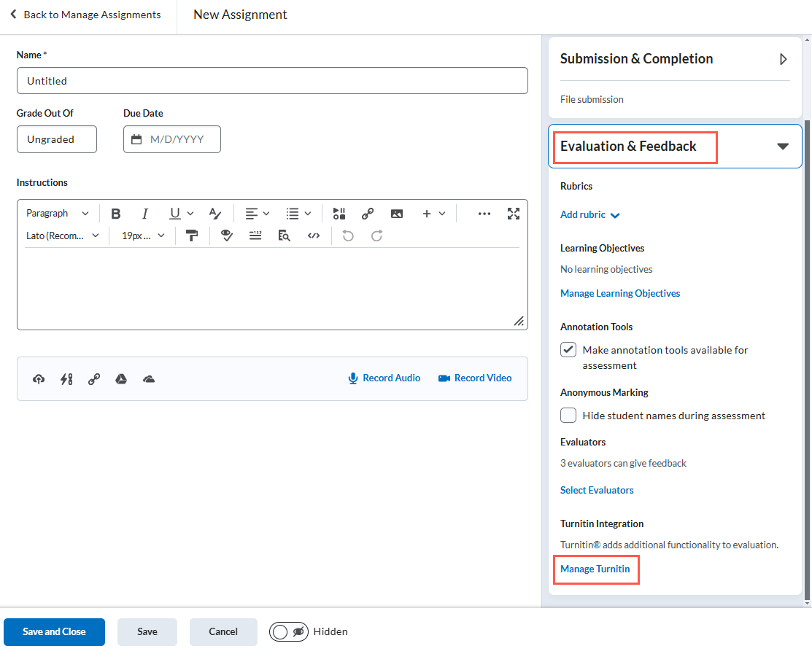Expand the Submission & Completion section
812x654 pixels.
point(783,59)
